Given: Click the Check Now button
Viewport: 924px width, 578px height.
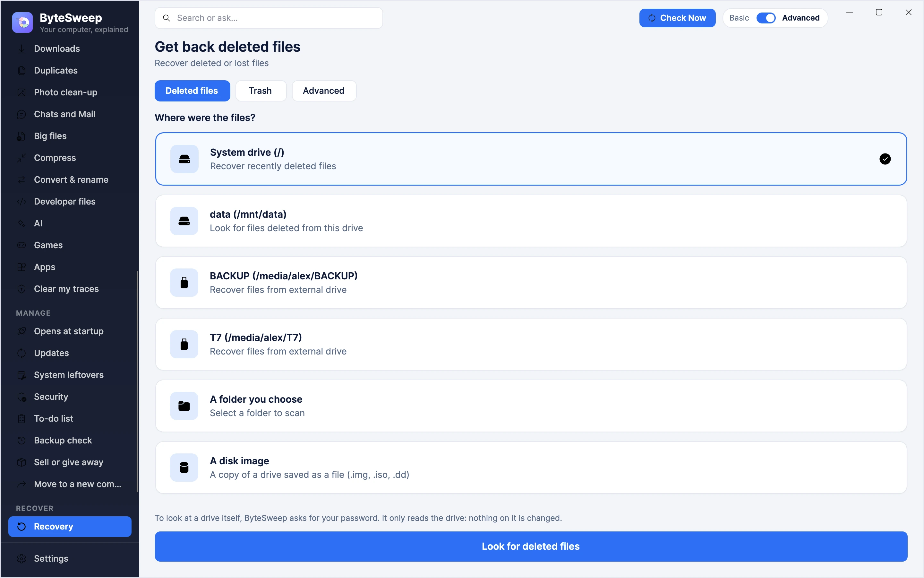Looking at the screenshot, I should pos(677,18).
